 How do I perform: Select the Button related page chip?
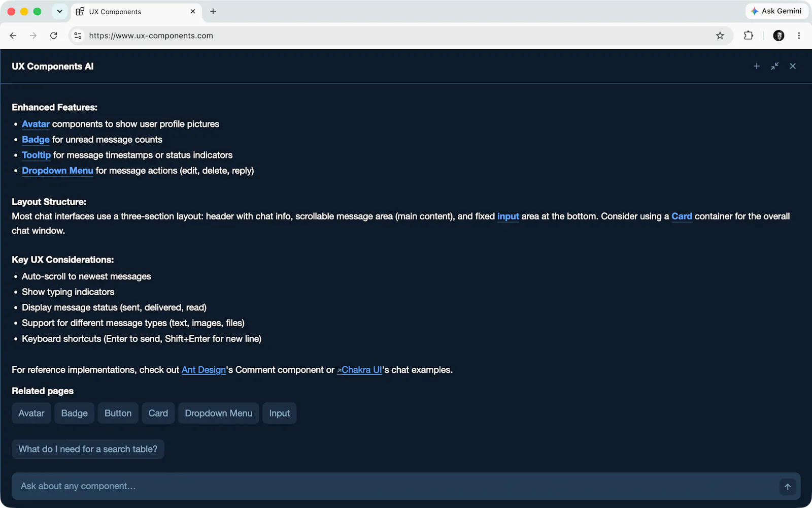[x=118, y=414]
